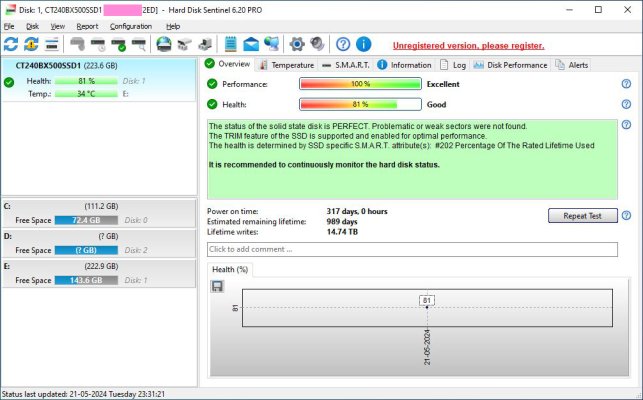Viewport: 643px width, 400px height.
Task: Switch to the Overview tab
Action: pos(228,64)
